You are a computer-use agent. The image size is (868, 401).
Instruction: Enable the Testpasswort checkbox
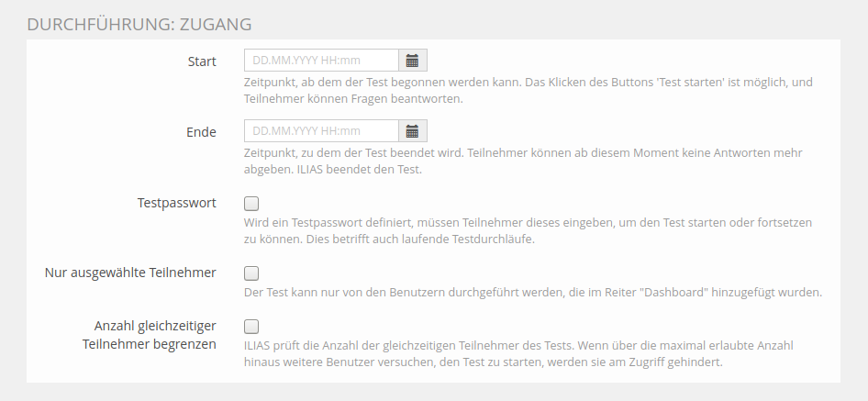click(251, 204)
